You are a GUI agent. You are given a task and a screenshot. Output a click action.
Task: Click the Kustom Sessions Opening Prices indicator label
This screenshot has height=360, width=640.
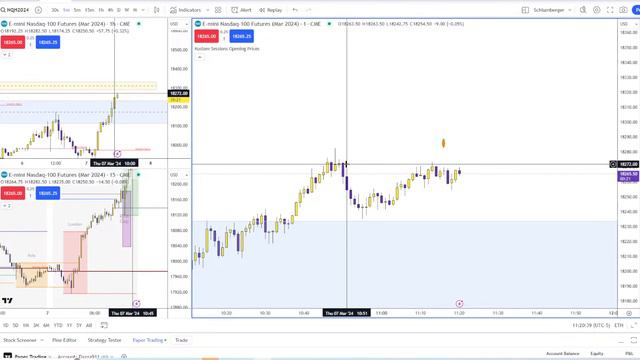(227, 49)
